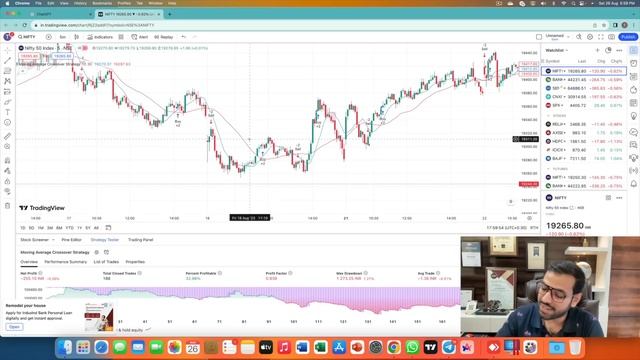Select the ruler measure tool
This screenshot has height=360, width=640.
point(7,136)
